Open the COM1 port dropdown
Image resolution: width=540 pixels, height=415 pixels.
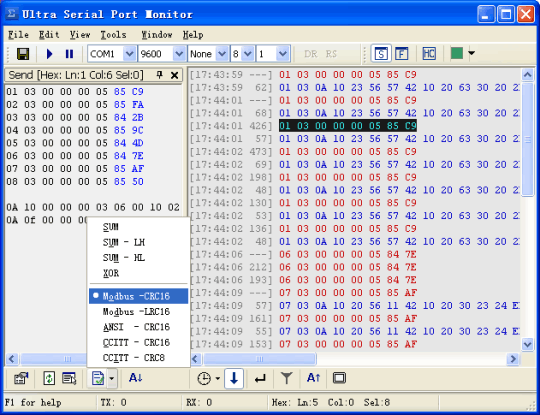pos(129,54)
